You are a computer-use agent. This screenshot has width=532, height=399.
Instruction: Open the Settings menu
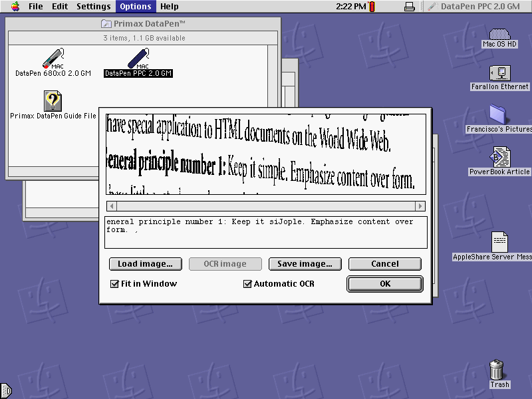point(94,6)
